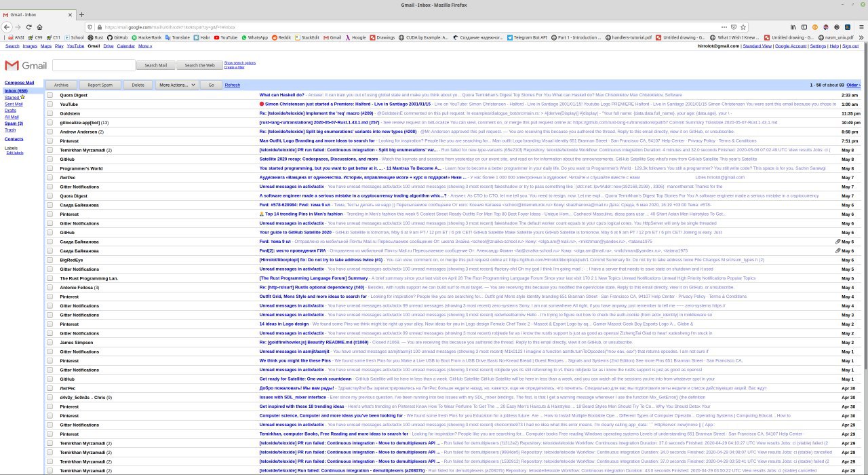This screenshot has width=868, height=475.
Task: Select the YouTube email checkbox
Action: pos(50,104)
